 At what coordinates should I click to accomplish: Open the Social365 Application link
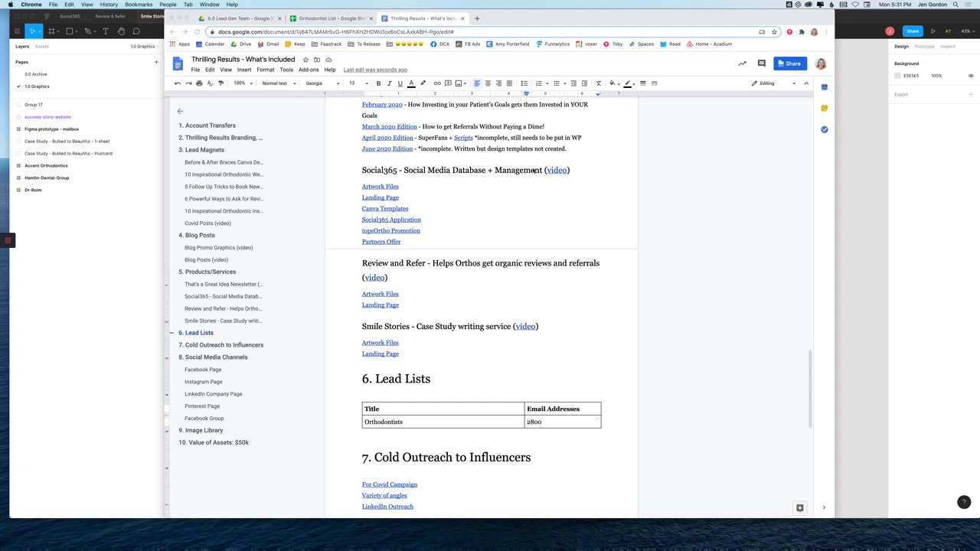pyautogui.click(x=391, y=220)
